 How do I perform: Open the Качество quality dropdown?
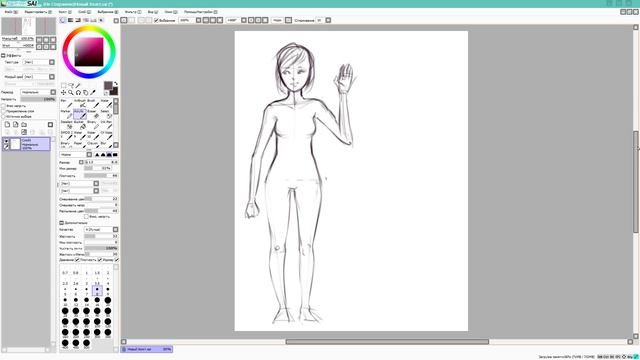click(x=116, y=229)
